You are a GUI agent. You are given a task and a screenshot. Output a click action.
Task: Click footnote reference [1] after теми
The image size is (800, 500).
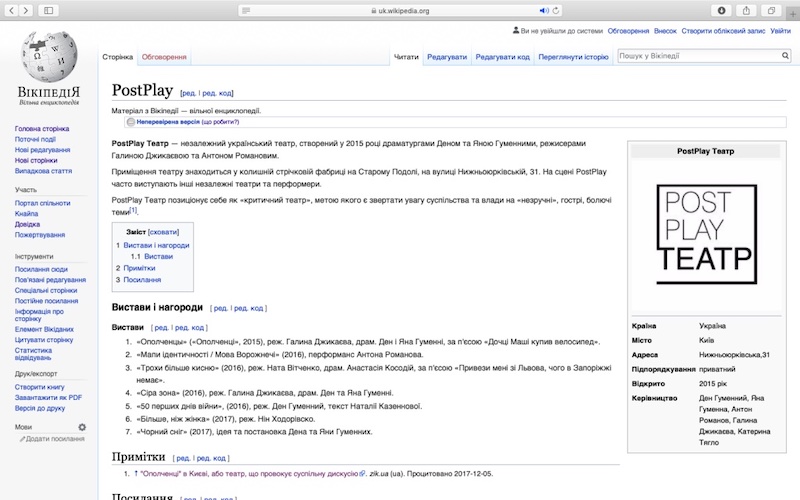point(133,210)
